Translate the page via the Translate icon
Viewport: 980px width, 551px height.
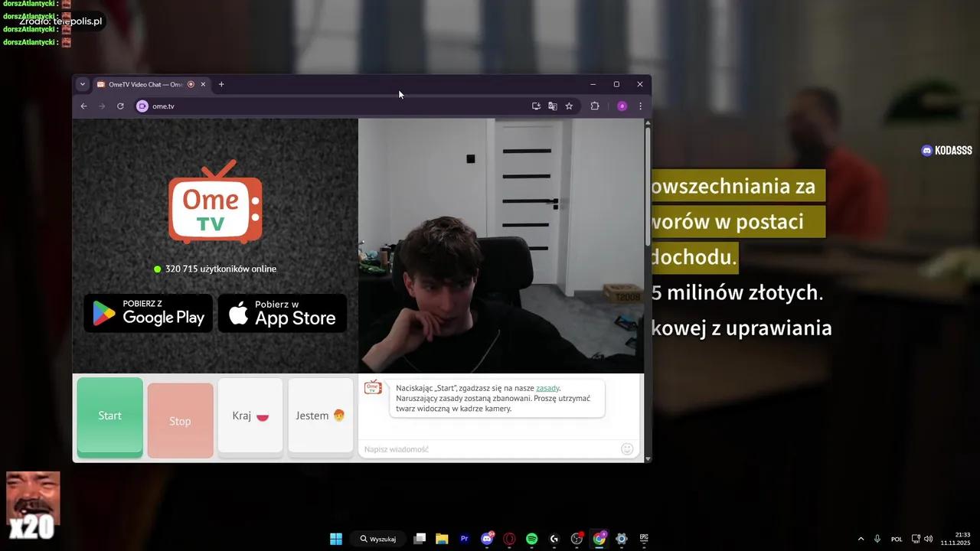coord(553,106)
